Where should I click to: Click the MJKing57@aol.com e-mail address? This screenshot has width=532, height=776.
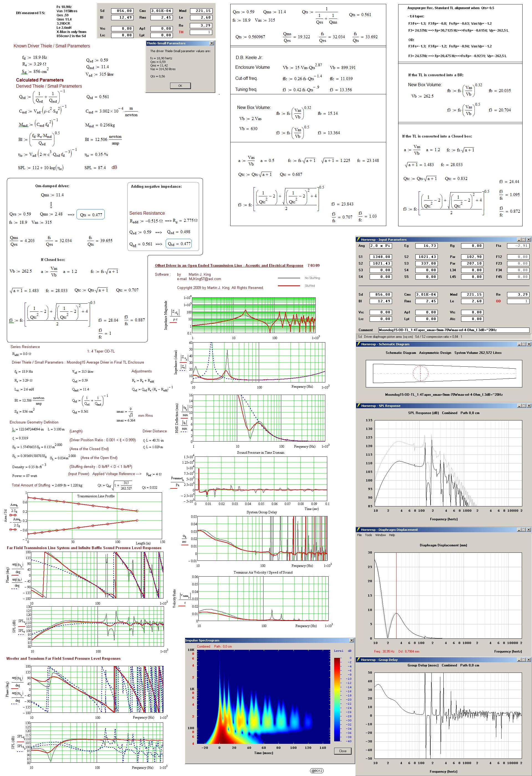[205, 279]
